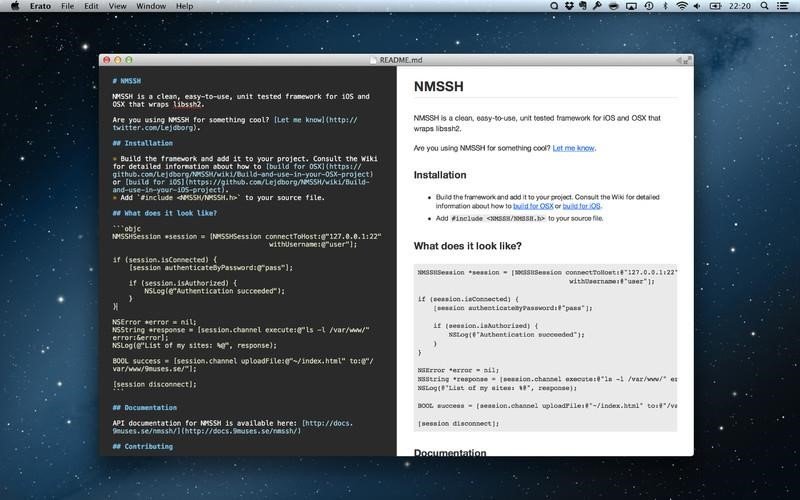This screenshot has width=800, height=500.
Task: Click the '# NMSSH' heading in the editor
Action: click(x=127, y=81)
